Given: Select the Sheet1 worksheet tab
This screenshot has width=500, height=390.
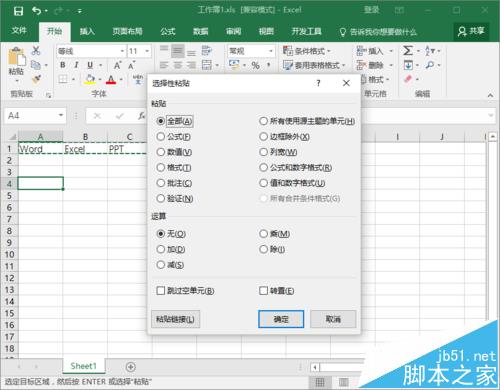Looking at the screenshot, I should click(83, 366).
